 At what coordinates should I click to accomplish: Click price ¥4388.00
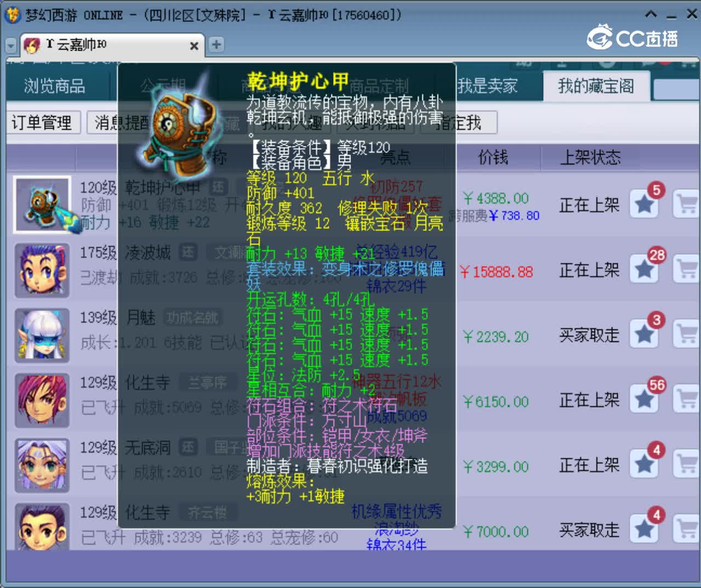point(496,198)
